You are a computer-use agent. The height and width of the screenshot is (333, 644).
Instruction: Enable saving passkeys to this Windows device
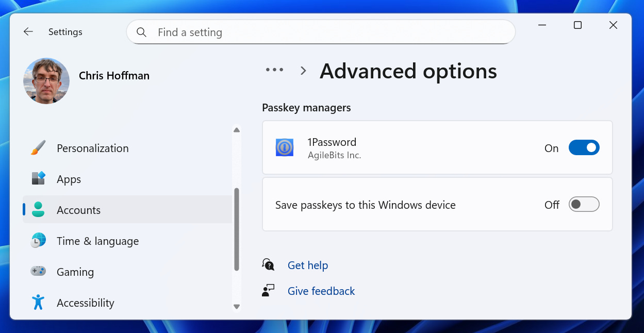(x=584, y=204)
